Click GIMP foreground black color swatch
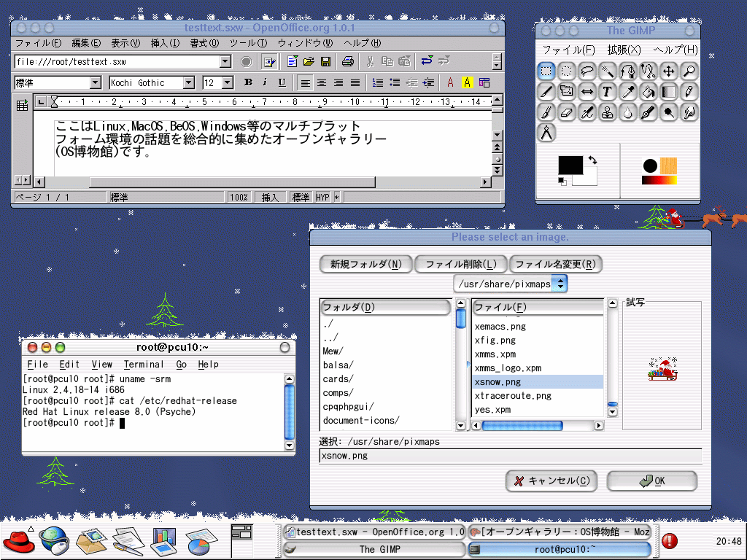This screenshot has height=560, width=747. pos(570,166)
